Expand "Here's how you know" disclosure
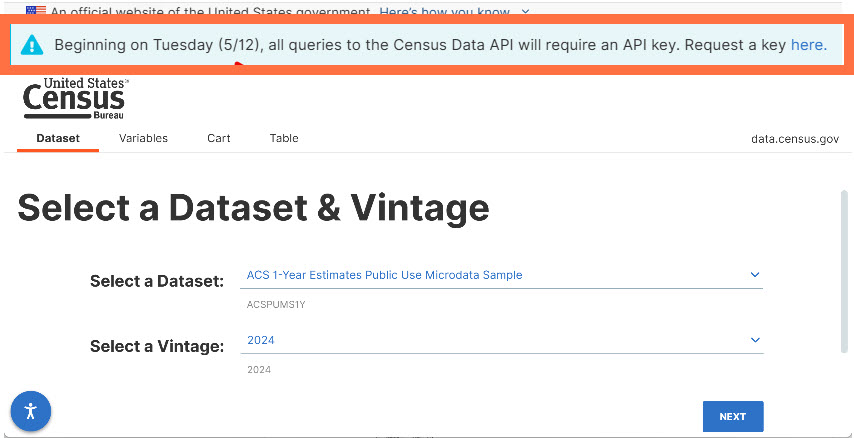This screenshot has height=438, width=854. 454,11
